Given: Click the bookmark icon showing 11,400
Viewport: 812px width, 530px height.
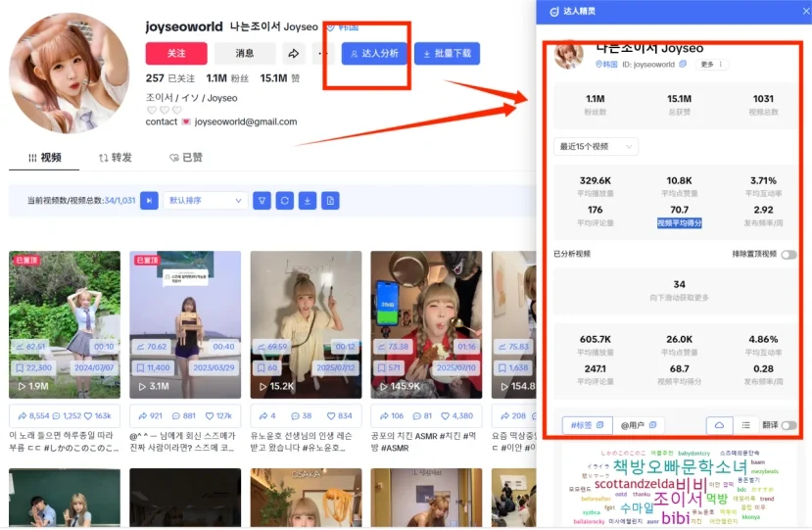Looking at the screenshot, I should [140, 367].
